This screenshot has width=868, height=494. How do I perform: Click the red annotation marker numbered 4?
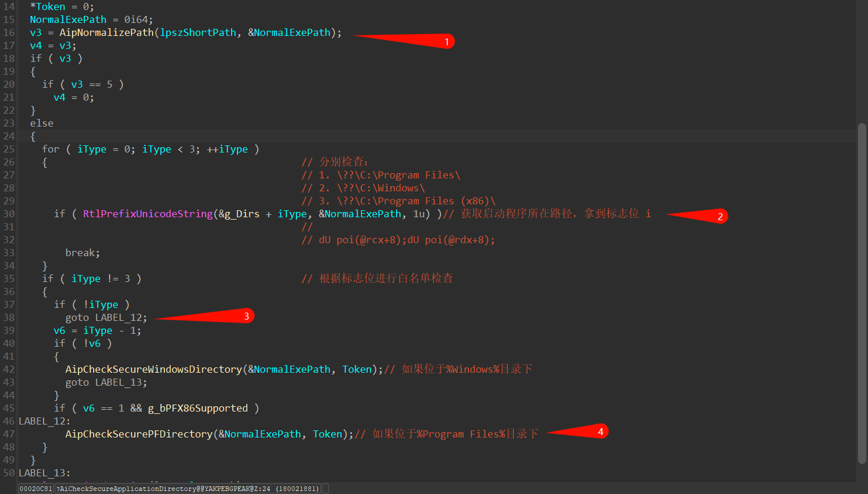click(600, 432)
